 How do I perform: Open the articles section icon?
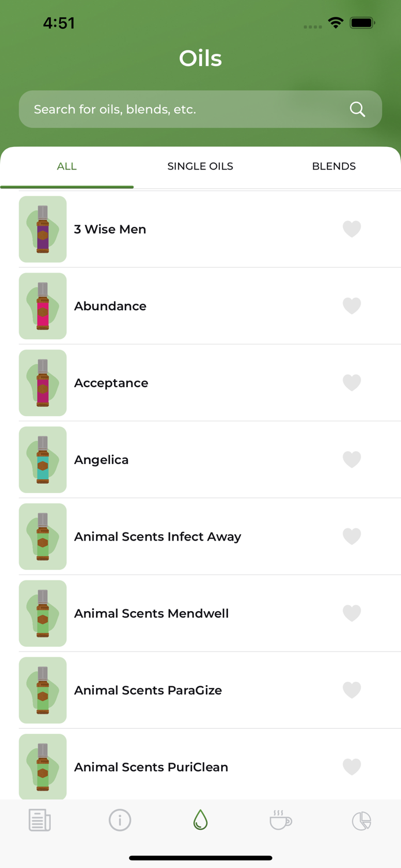40,820
